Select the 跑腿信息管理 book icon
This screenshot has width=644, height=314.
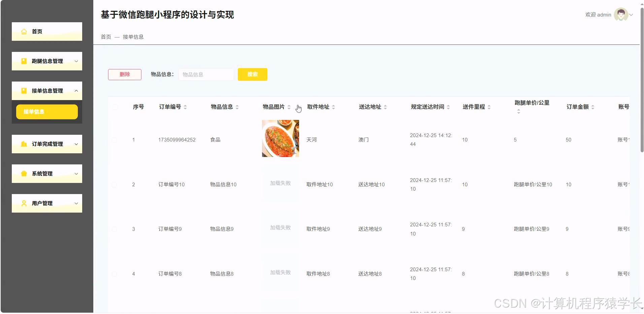point(24,61)
